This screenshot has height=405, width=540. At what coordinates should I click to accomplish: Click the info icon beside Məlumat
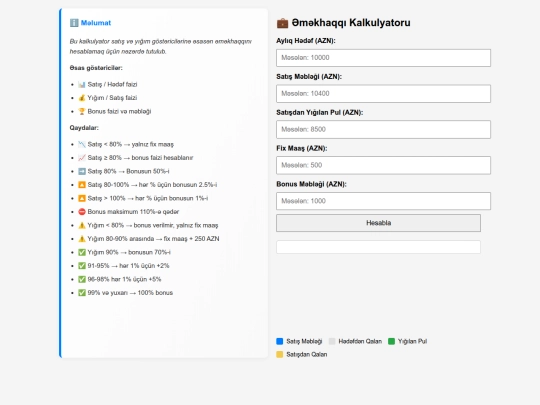tap(74, 23)
